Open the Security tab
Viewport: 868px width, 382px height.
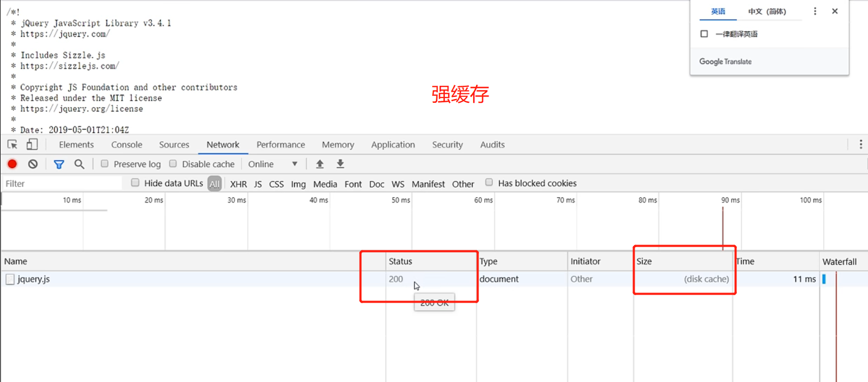click(x=448, y=144)
